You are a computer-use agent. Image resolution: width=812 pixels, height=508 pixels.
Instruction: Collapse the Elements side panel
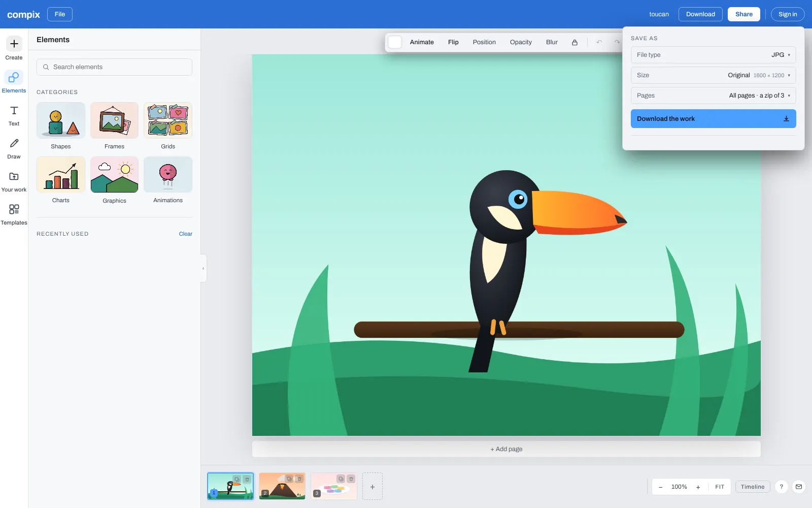[204, 268]
